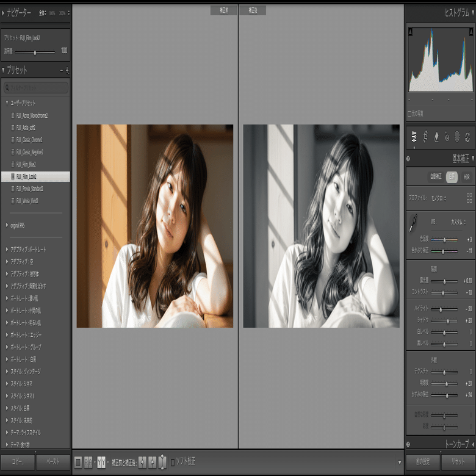The image size is (476, 476).
Task: Switch to reference view RA icon
Action: pos(88,463)
